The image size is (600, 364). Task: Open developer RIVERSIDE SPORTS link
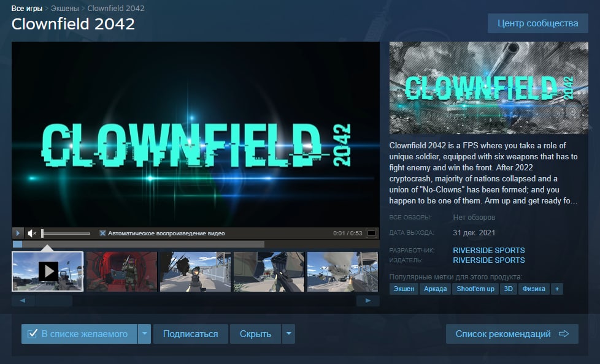coord(488,251)
